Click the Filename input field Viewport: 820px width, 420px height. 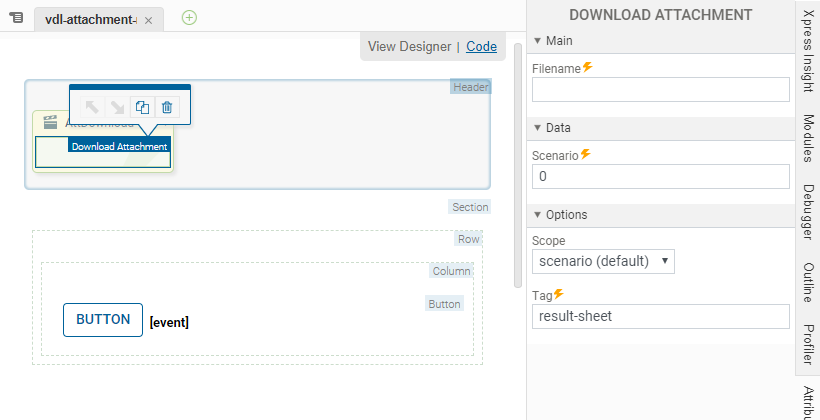660,89
